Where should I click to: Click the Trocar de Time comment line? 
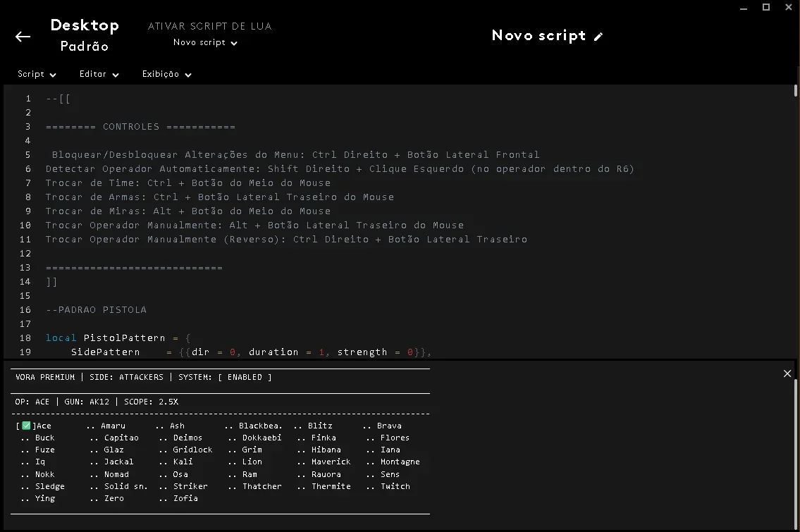187,183
